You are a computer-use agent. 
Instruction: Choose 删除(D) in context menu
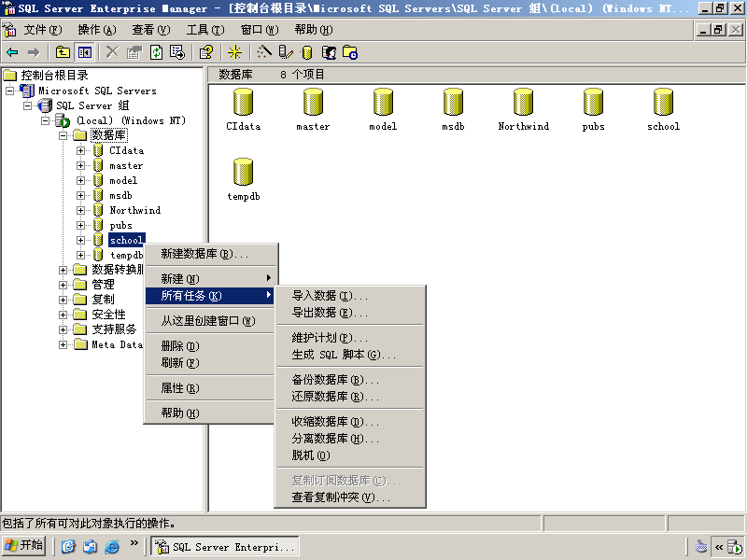point(209,346)
